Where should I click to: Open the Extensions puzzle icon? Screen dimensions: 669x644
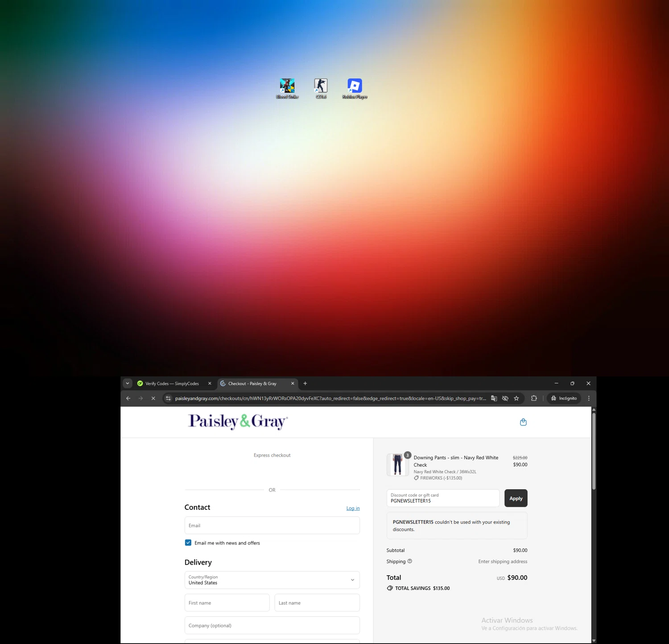coord(534,398)
